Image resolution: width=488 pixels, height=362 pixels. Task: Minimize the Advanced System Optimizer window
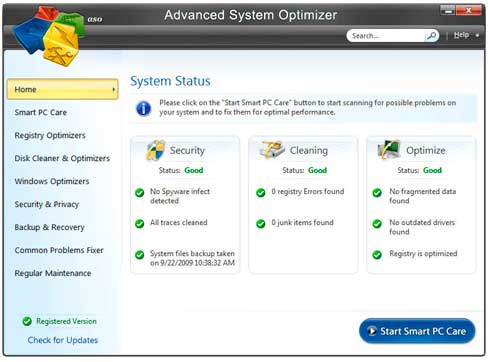448,11
